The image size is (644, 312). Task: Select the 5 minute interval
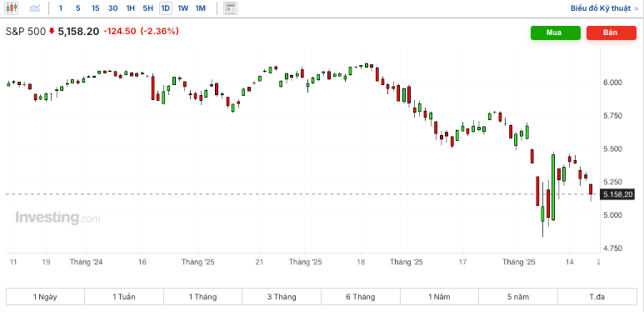78,8
